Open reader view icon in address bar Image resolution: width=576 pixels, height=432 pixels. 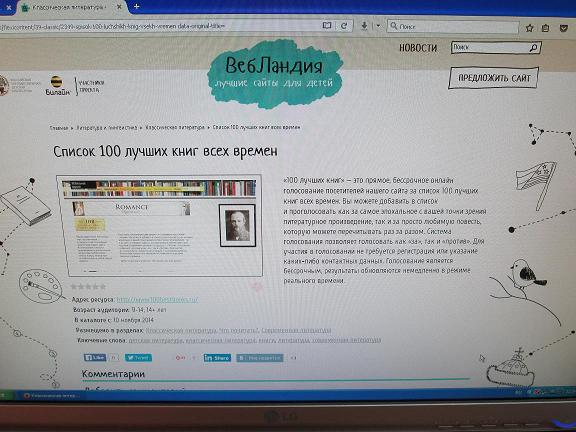(x=327, y=26)
